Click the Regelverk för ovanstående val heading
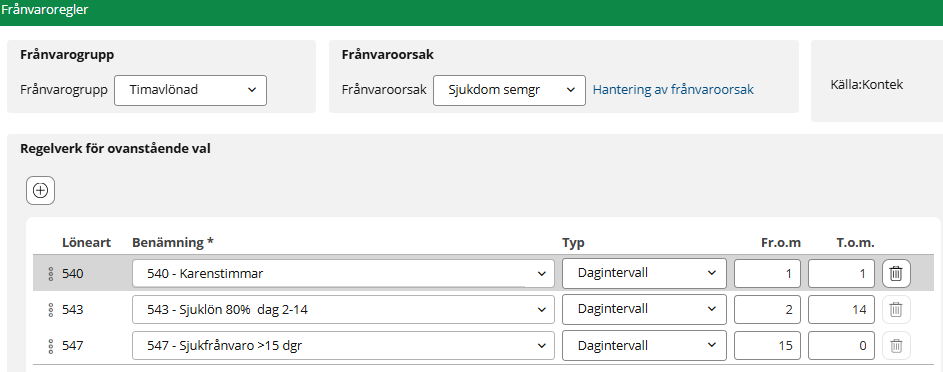943x372 pixels. (x=115, y=149)
